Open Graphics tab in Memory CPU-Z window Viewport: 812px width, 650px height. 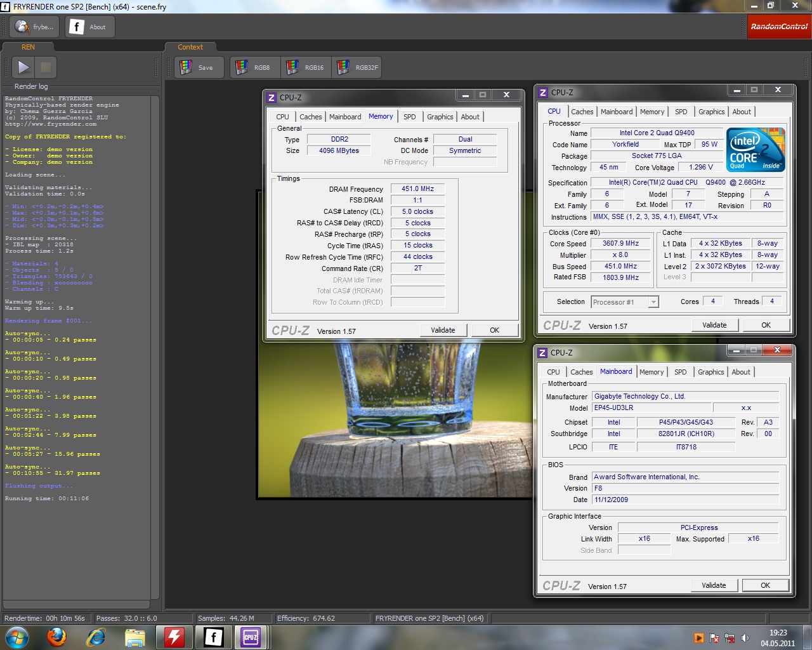[x=440, y=117]
